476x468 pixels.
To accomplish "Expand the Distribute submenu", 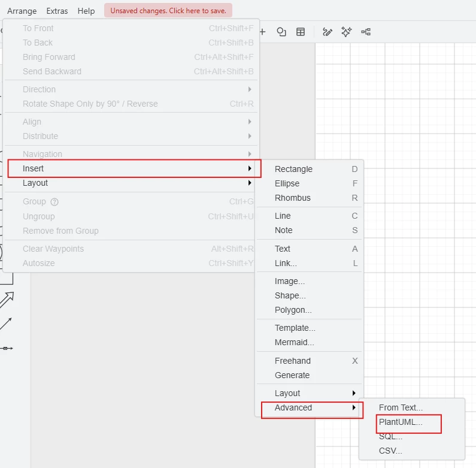I will point(131,136).
